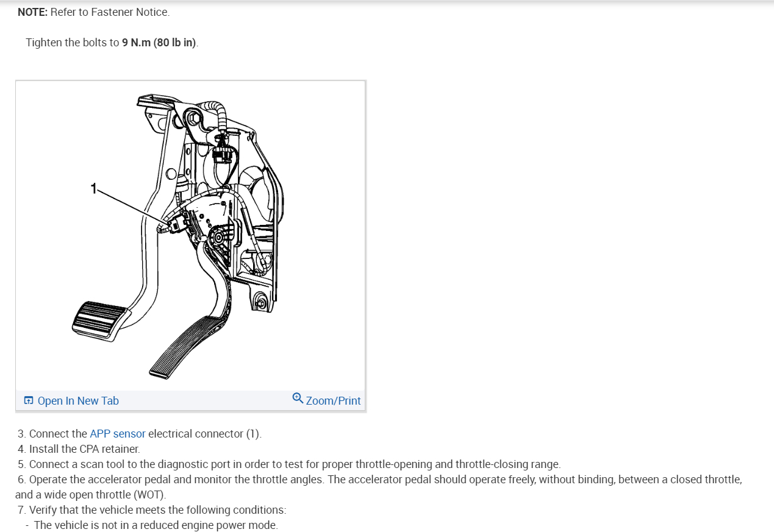The image size is (774, 532).
Task: Click callout number 1 in the diagram
Action: pos(93,189)
